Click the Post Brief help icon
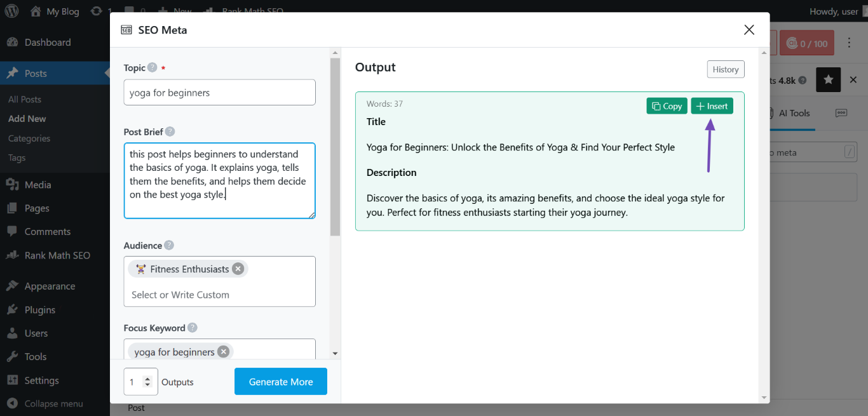 170,131
